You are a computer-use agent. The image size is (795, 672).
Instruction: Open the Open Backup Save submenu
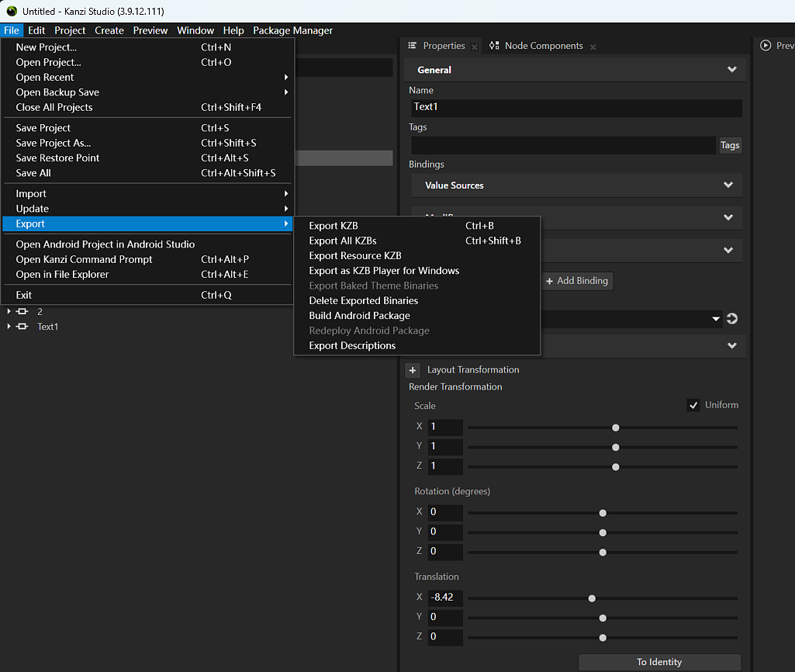click(x=147, y=92)
